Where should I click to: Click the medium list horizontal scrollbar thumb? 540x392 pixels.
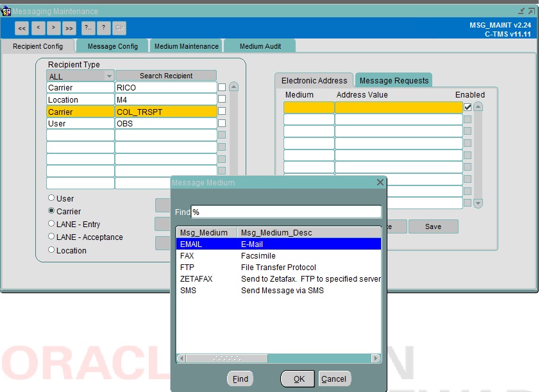(226, 359)
